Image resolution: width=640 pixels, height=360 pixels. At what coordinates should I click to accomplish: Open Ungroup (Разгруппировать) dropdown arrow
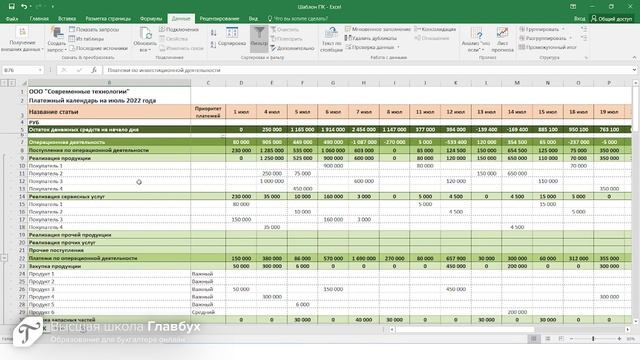tap(570, 38)
